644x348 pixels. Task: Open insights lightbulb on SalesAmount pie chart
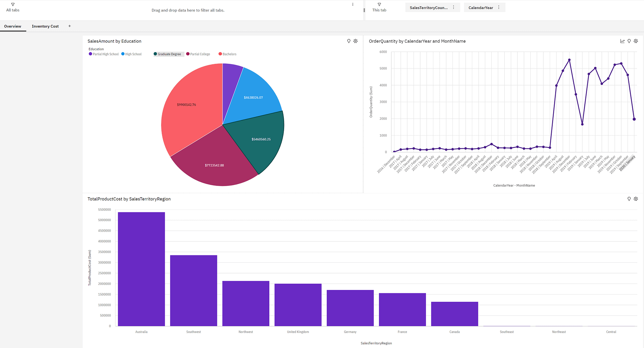tap(348, 41)
